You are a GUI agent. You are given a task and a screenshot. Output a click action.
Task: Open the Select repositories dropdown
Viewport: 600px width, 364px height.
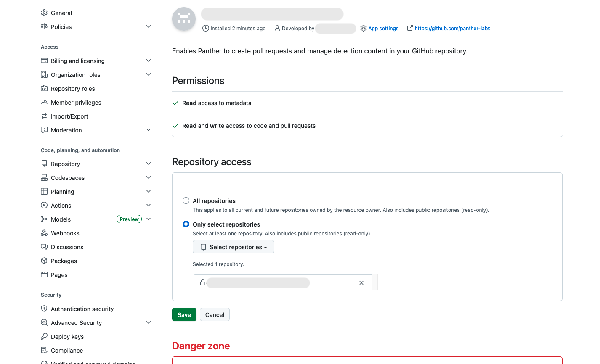click(234, 247)
